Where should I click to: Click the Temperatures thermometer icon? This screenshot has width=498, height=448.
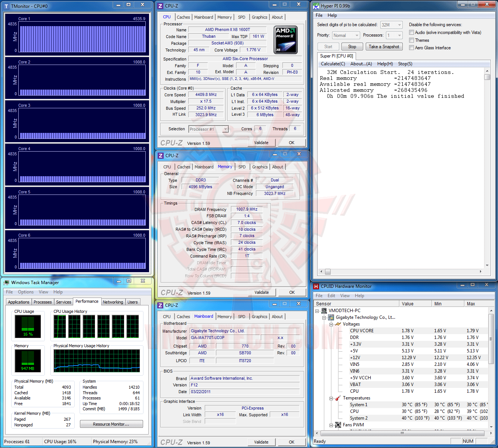tap(338, 398)
